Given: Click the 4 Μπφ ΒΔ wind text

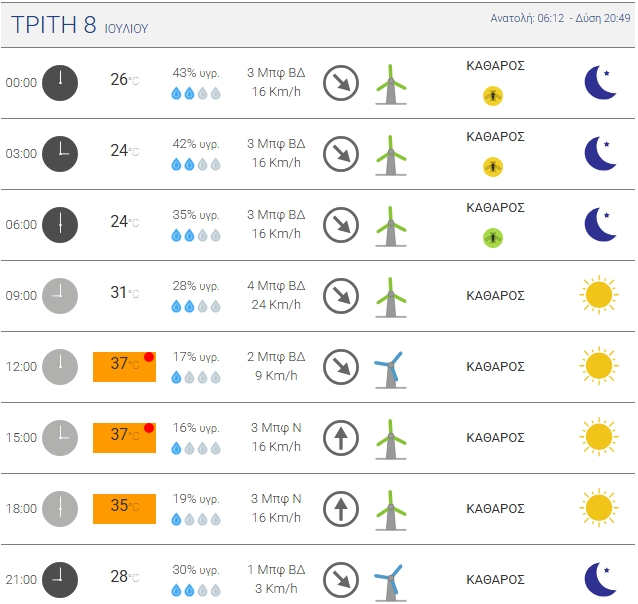Looking at the screenshot, I should pos(276,286).
